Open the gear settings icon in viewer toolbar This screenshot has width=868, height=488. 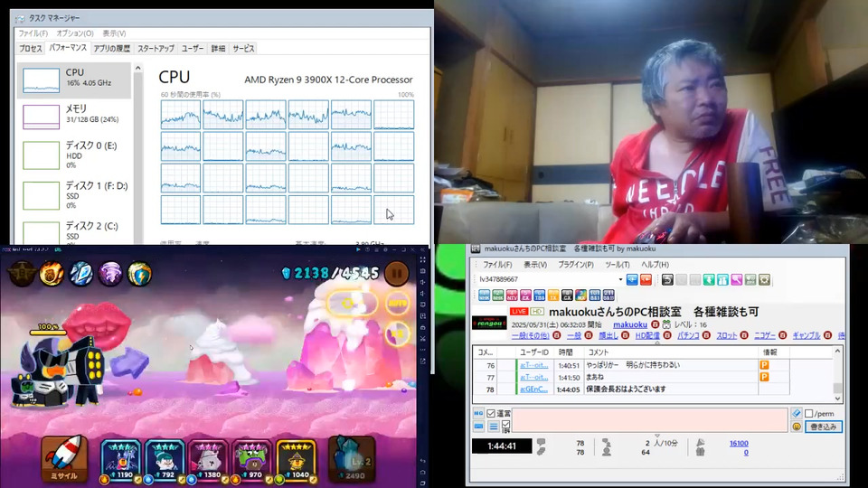(x=765, y=279)
